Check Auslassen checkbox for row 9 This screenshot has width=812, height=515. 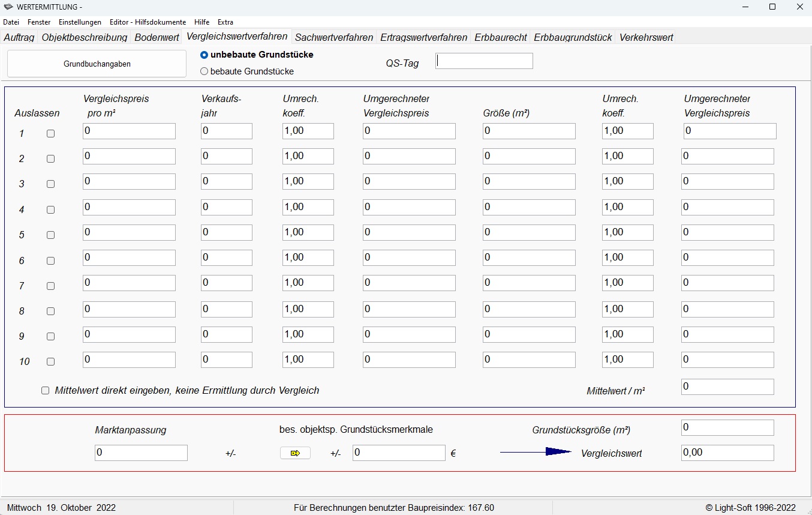click(50, 336)
